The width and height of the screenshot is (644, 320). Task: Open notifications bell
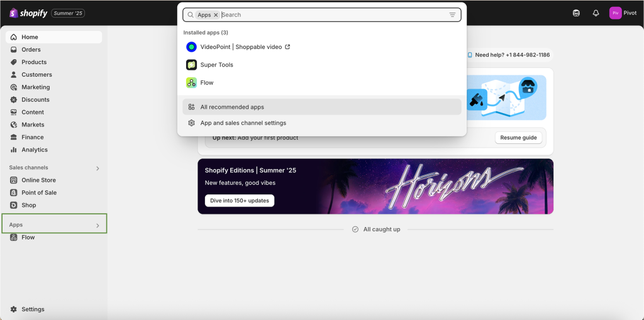(596, 13)
